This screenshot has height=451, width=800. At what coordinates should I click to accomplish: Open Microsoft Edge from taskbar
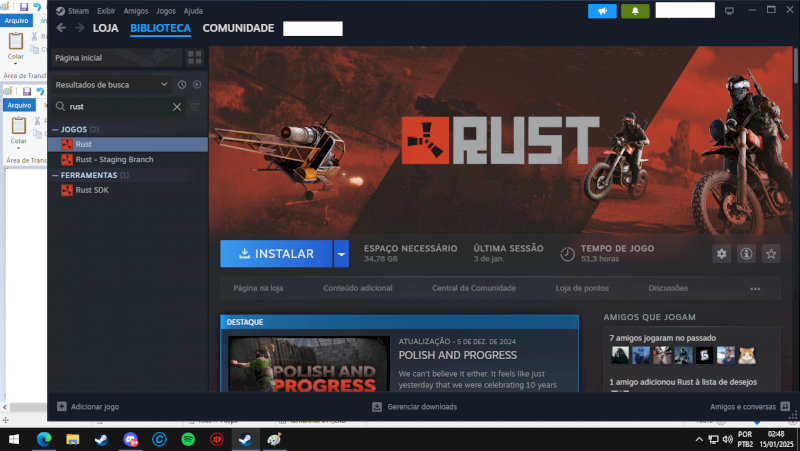[44, 439]
